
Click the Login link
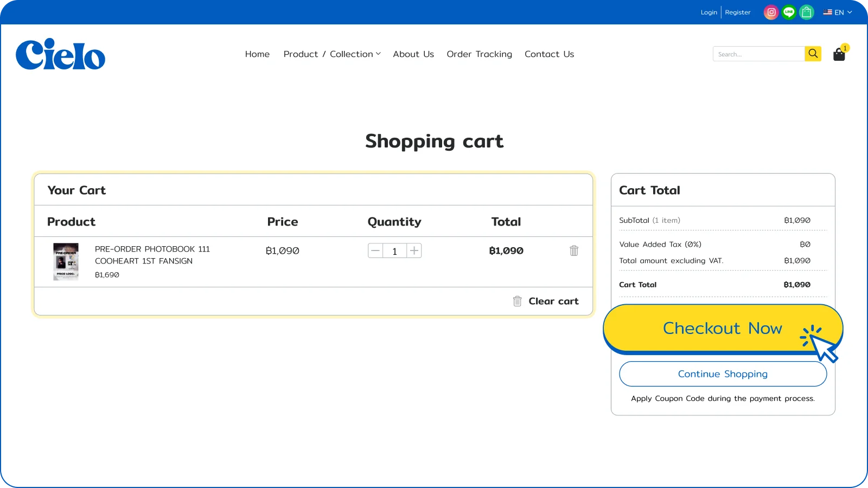(x=709, y=12)
